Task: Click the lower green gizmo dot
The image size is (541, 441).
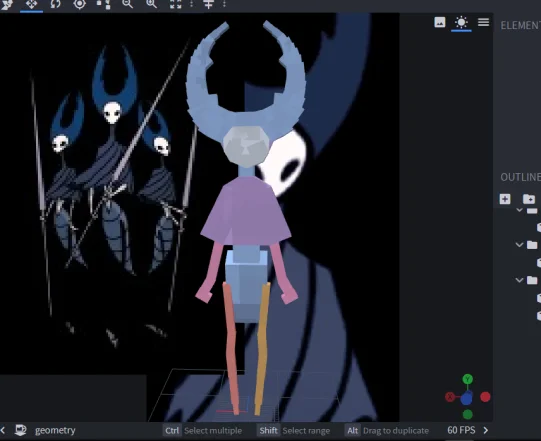Action: [x=468, y=414]
